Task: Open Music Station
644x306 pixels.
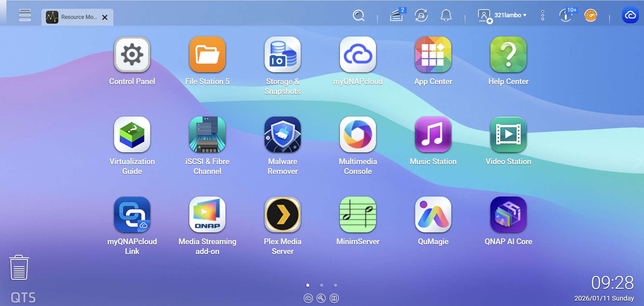Action: [433, 135]
